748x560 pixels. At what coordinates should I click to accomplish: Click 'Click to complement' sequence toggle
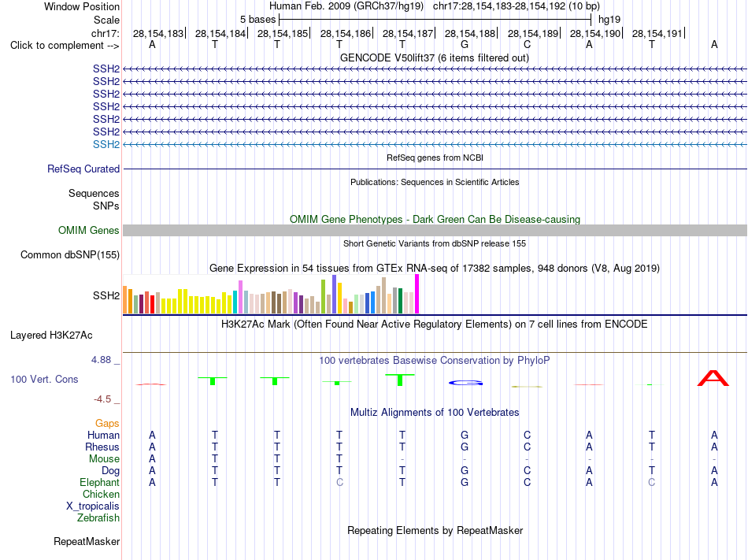(x=65, y=46)
